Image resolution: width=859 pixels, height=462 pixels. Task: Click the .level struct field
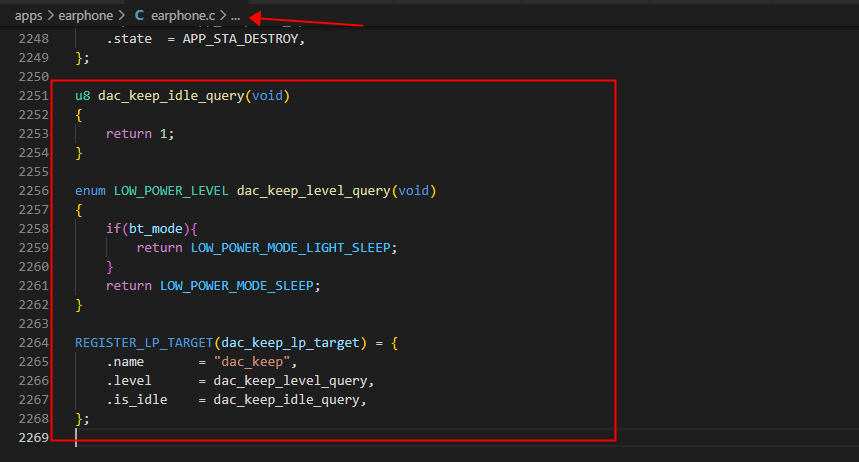point(129,380)
